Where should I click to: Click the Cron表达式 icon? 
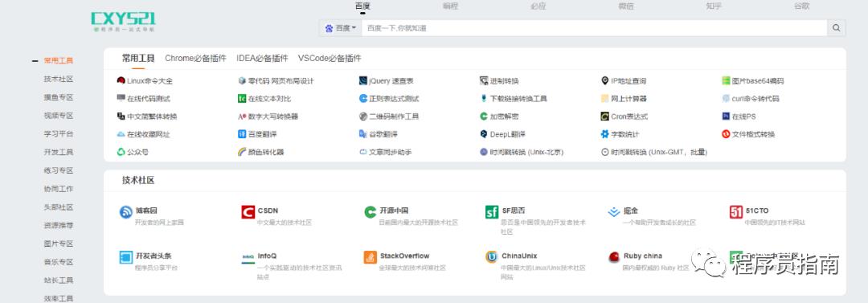[605, 117]
